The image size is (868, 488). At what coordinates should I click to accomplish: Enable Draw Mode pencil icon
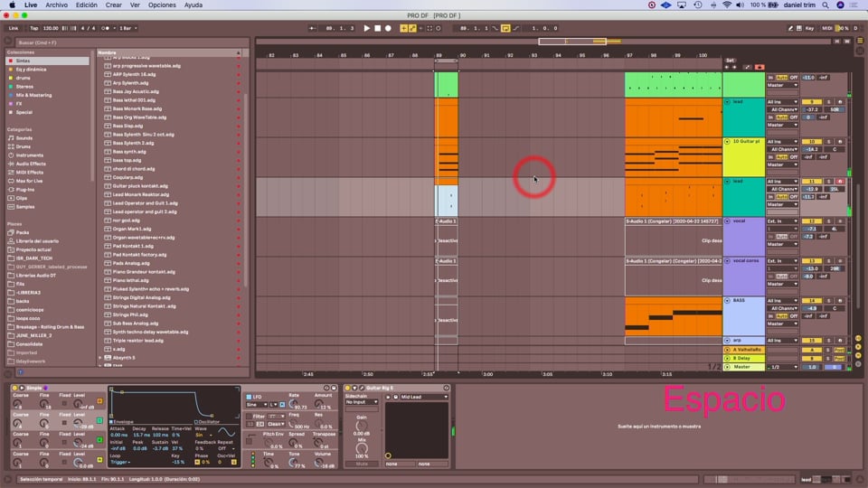pyautogui.click(x=790, y=28)
